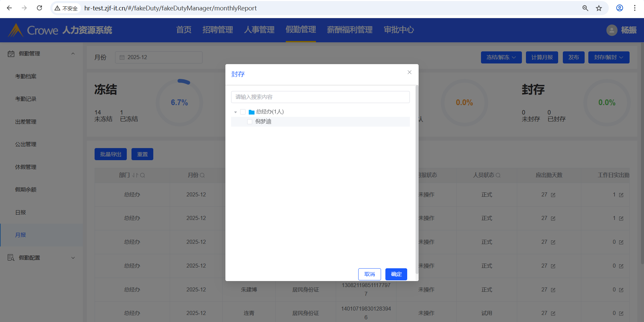This screenshot has width=644, height=322.
Task: Open 人事管理 in top navigation
Action: [x=259, y=30]
